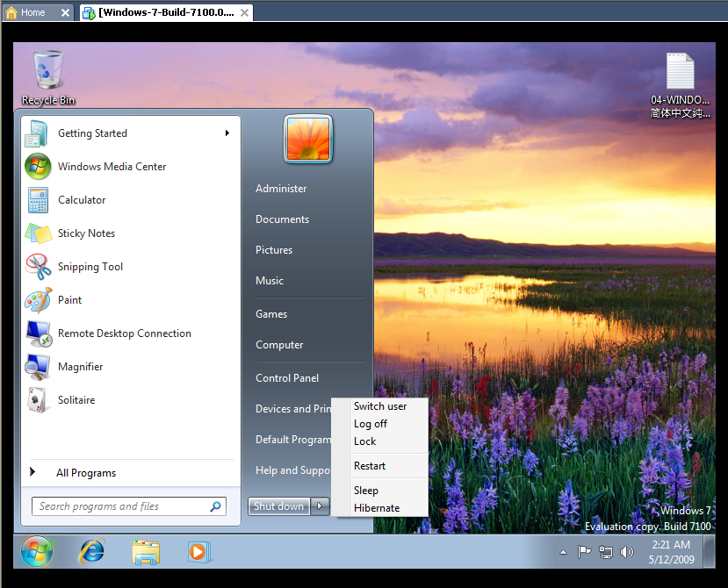Click the Sticky Notes label text
This screenshot has height=588, width=728.
point(86,233)
